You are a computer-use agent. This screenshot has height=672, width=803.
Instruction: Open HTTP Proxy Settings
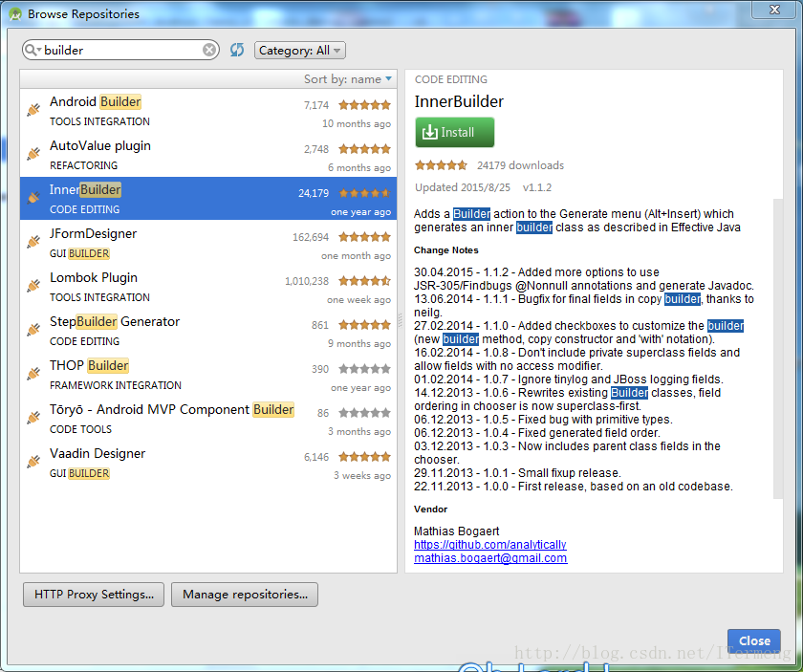tap(94, 595)
